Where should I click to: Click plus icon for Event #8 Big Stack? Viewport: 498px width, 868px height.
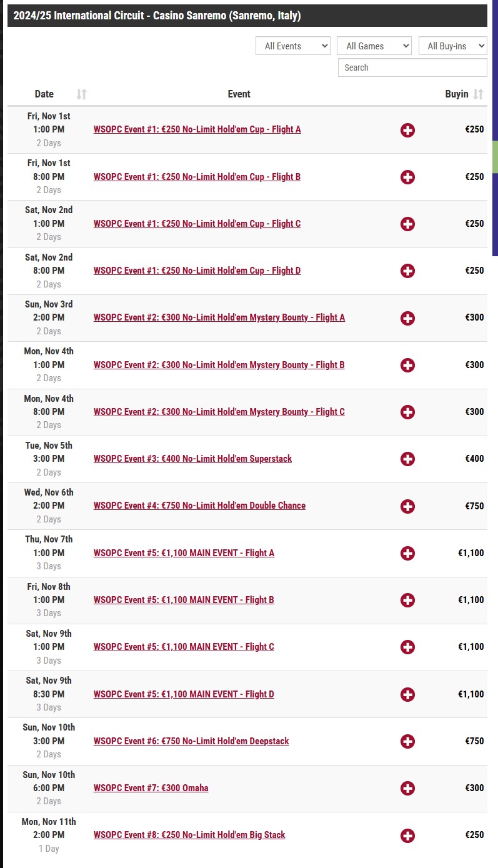407,836
